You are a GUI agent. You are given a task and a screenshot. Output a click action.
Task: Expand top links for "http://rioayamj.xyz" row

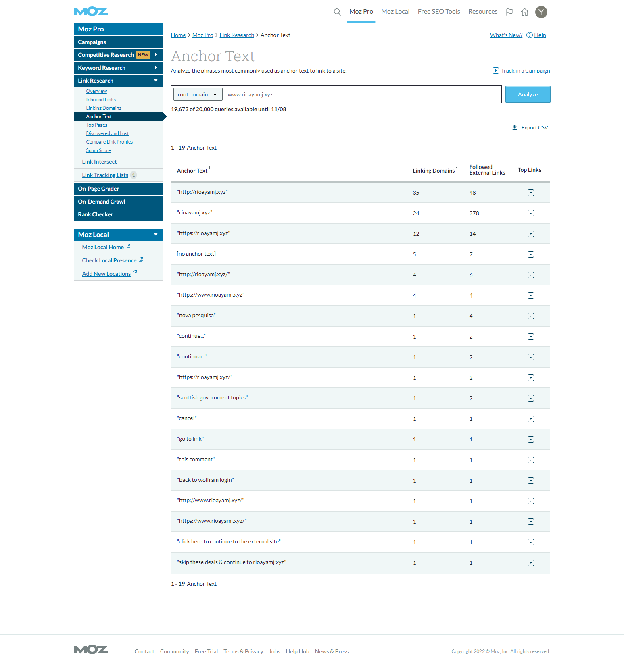point(531,193)
